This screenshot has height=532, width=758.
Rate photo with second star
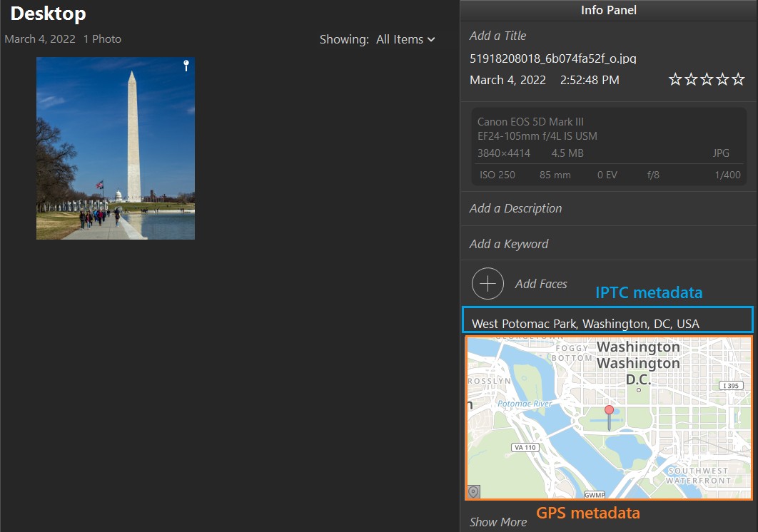[692, 79]
